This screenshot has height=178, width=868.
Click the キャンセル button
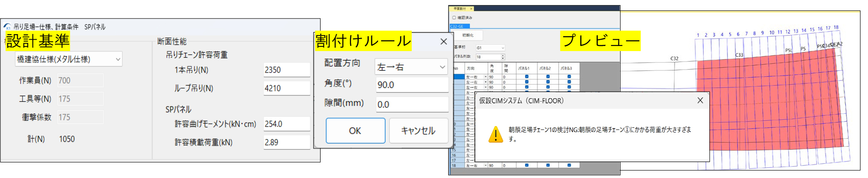418,131
